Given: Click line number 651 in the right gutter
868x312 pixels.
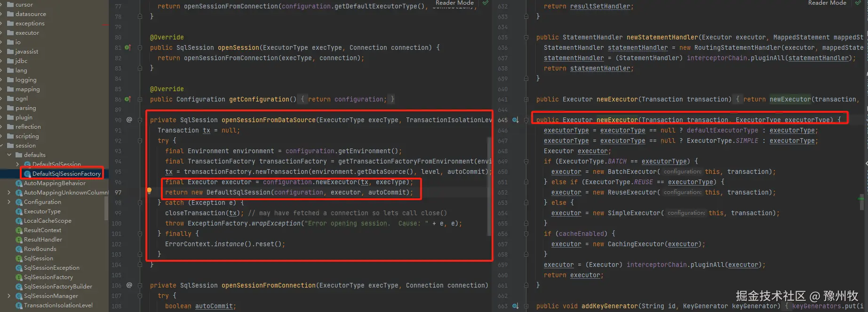Looking at the screenshot, I should tap(502, 182).
